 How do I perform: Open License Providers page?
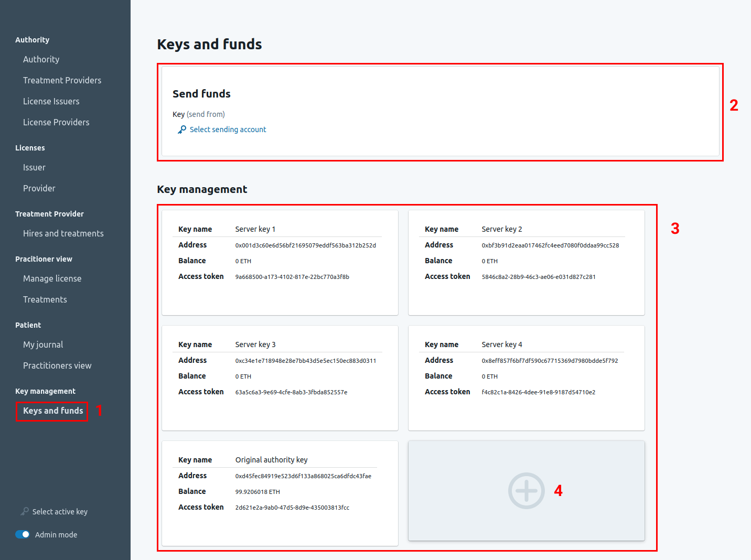(56, 122)
